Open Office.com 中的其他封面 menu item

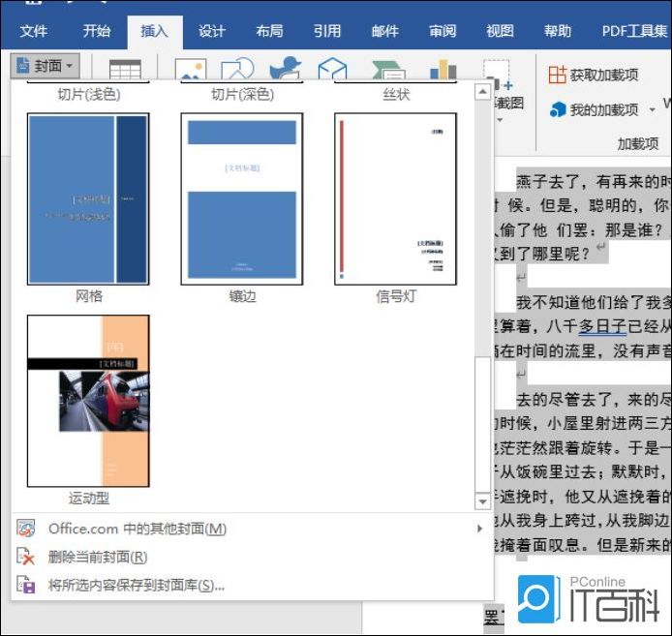pos(252,529)
